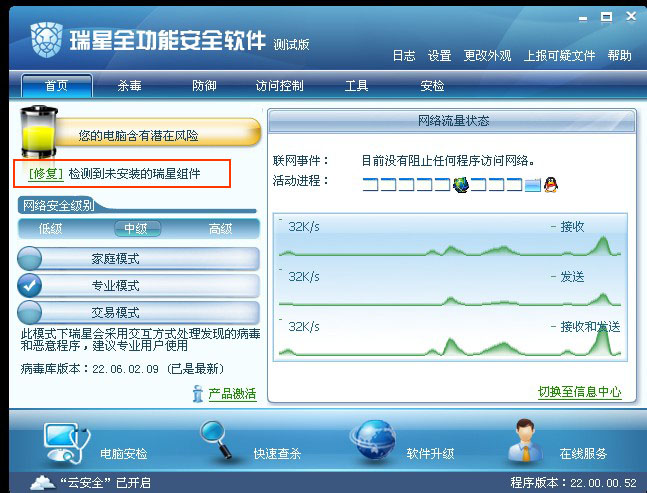Click the 程序版本 22.00.00.52 text
This screenshot has height=493, width=647.
(574, 483)
